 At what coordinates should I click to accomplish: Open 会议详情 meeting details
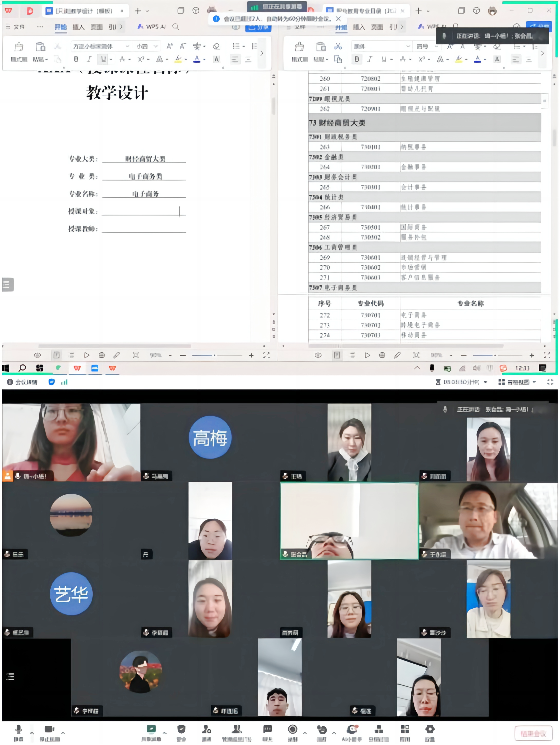point(23,382)
